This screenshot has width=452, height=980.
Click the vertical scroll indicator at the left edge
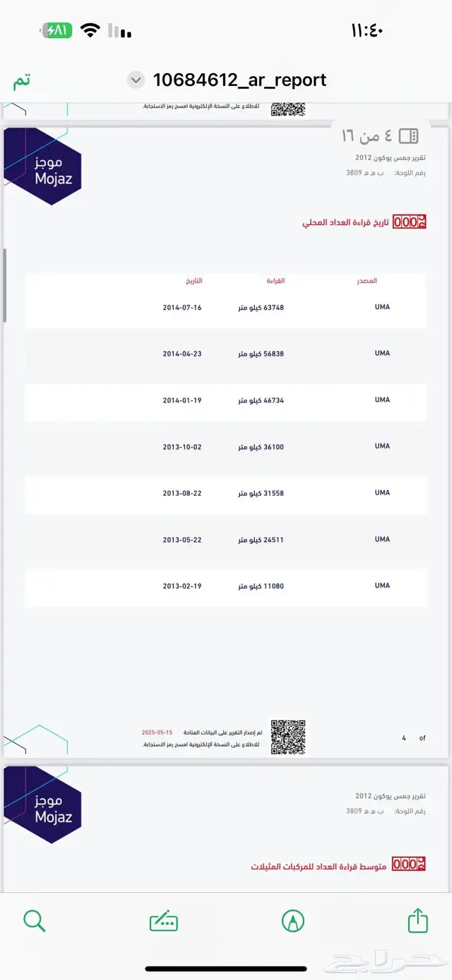[x=5, y=285]
